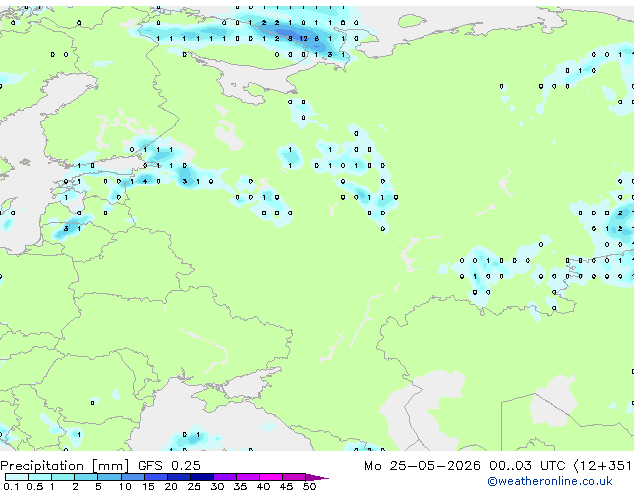This screenshot has height=490, width=634.
Task: Click the "GFS 0.25" model label
Action: click(x=169, y=466)
